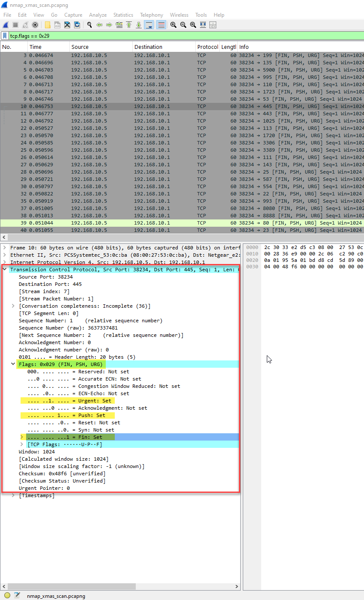364x600 pixels.
Task: Toggle packet list colorization
Action: tap(161, 24)
